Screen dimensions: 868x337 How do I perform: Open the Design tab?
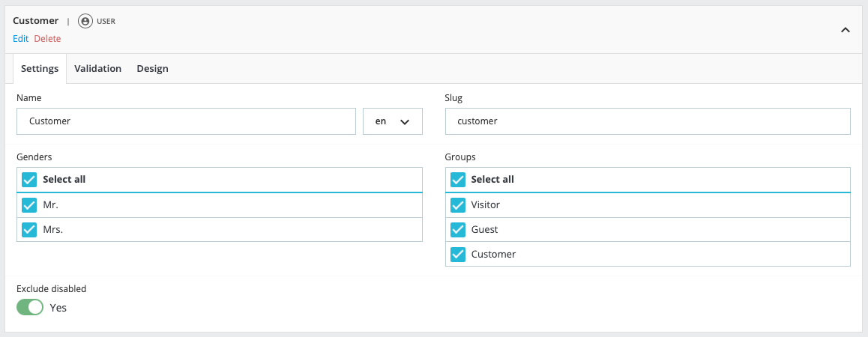(x=152, y=69)
